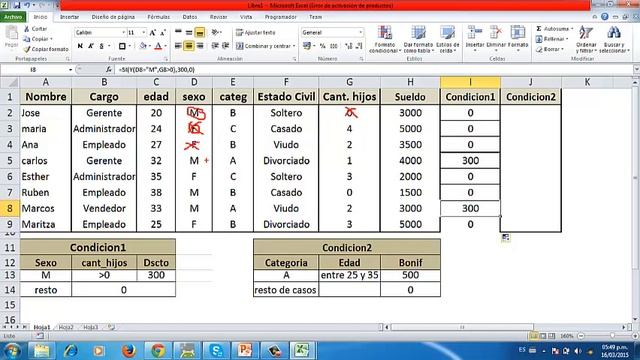640x360 pixels.
Task: Select column I header
Action: pos(470,82)
